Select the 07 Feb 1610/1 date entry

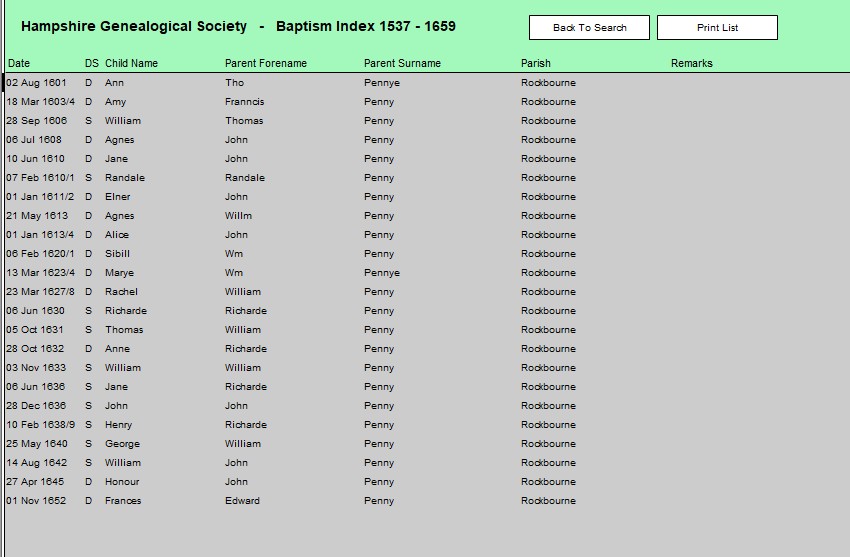(40, 178)
